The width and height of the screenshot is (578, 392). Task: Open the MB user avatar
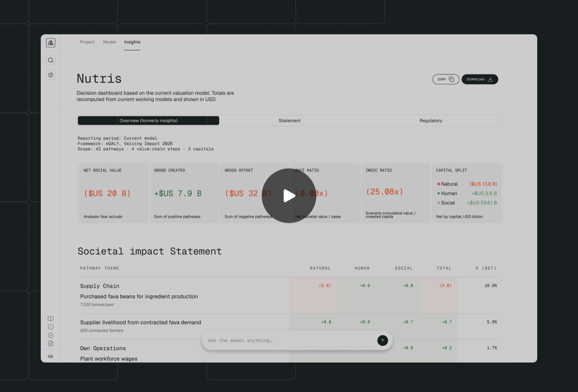[51, 356]
